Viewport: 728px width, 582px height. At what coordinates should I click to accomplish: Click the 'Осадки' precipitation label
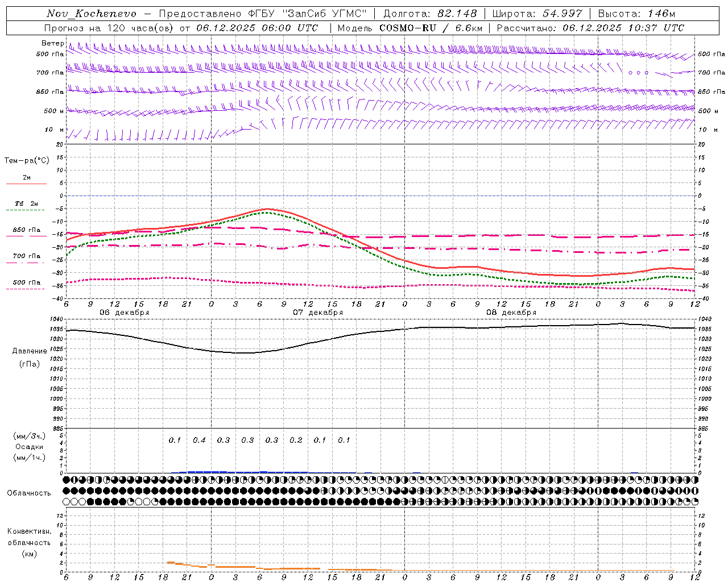30,447
